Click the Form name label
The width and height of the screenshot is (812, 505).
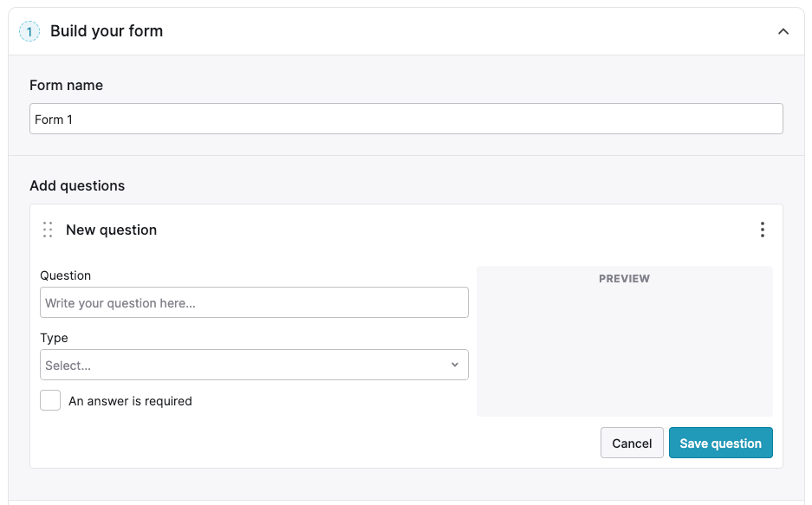(x=66, y=86)
